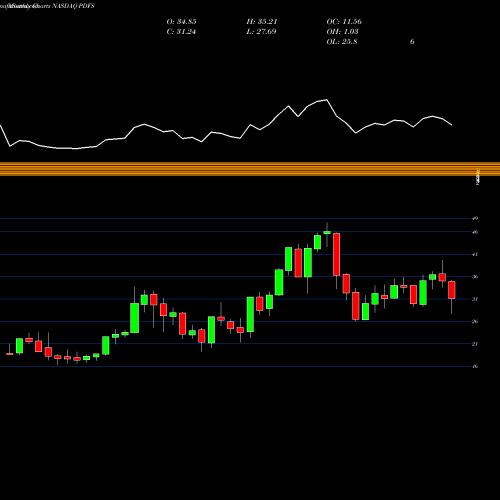Click the OH: 1.03 readout
Viewport: 500px width, 500px height.
coord(342,32)
